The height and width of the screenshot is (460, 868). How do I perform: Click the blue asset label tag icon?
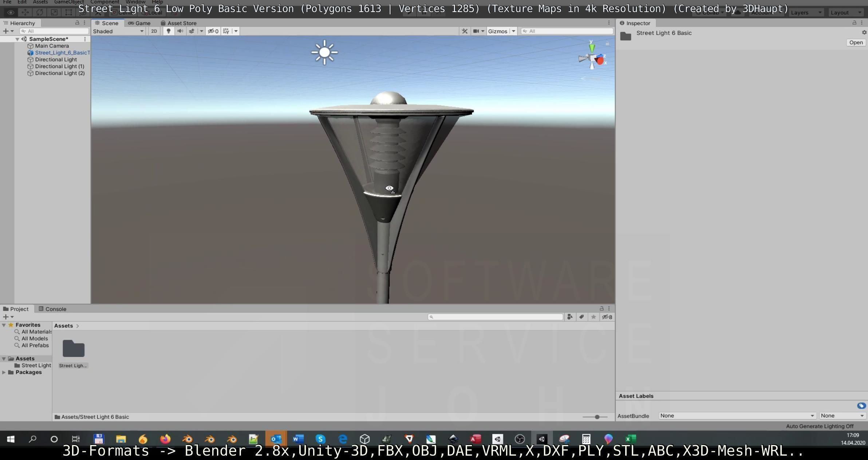click(861, 406)
